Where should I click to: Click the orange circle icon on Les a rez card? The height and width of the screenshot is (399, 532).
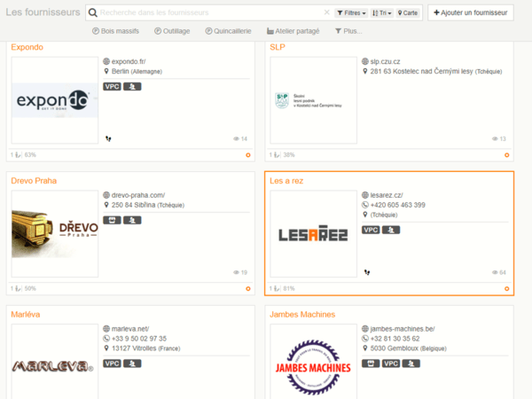(x=507, y=288)
